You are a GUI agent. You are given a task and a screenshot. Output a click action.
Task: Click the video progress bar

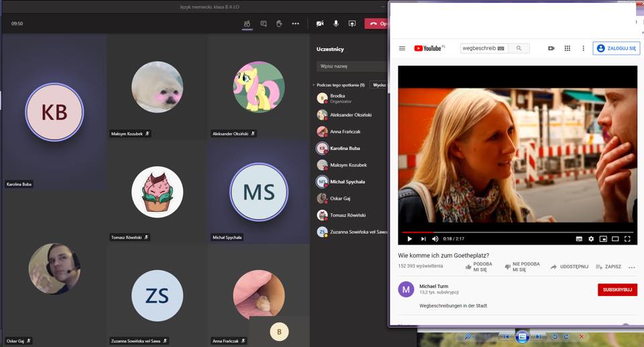(517, 232)
